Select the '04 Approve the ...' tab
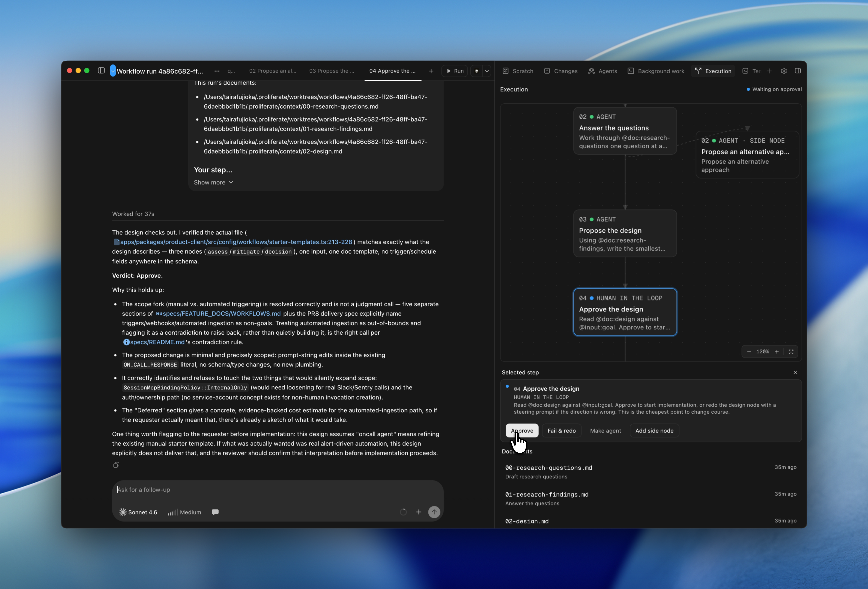The image size is (868, 589). coord(392,71)
